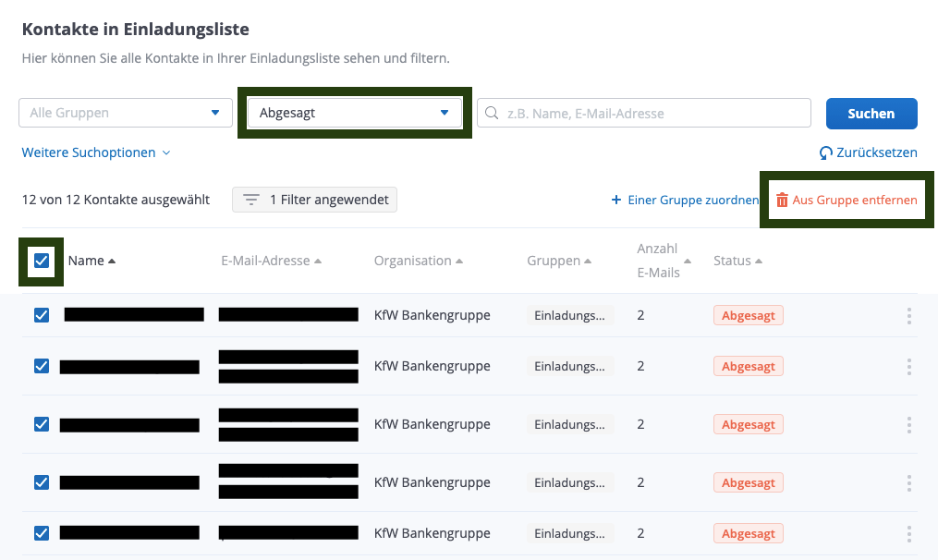Sort by Name column header
This screenshot has width=938, height=560.
[x=91, y=261]
